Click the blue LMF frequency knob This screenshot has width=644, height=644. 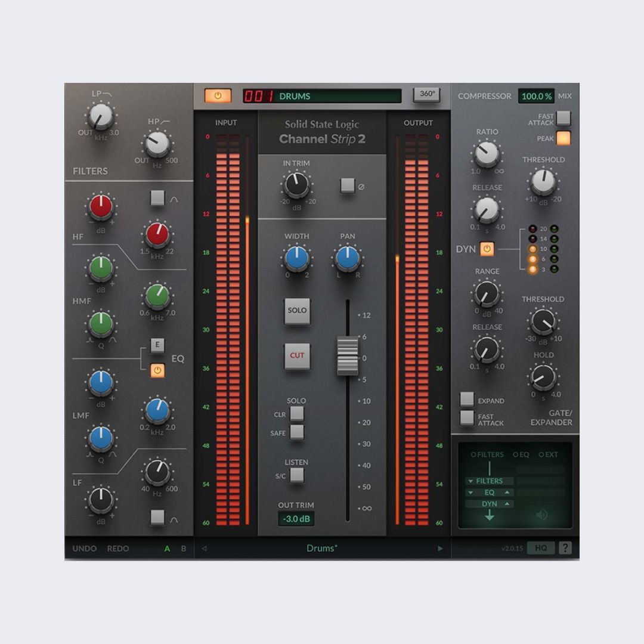pos(157,410)
